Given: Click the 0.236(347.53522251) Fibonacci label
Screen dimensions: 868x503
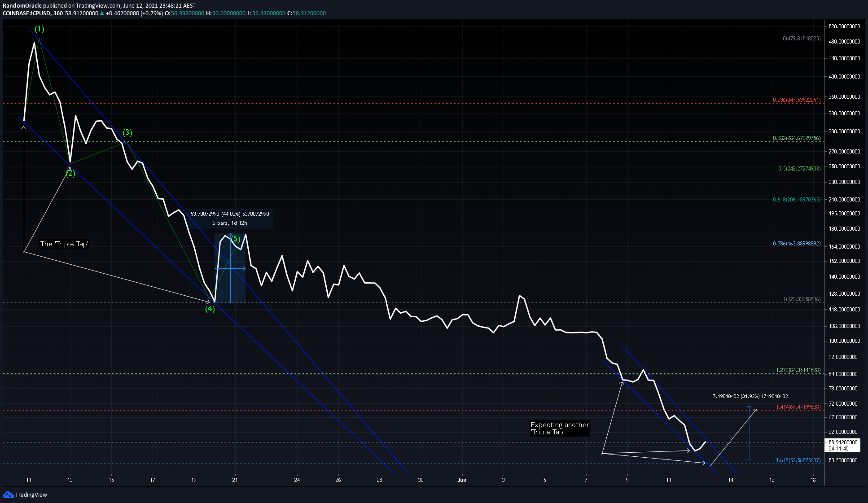Looking at the screenshot, I should [x=797, y=100].
